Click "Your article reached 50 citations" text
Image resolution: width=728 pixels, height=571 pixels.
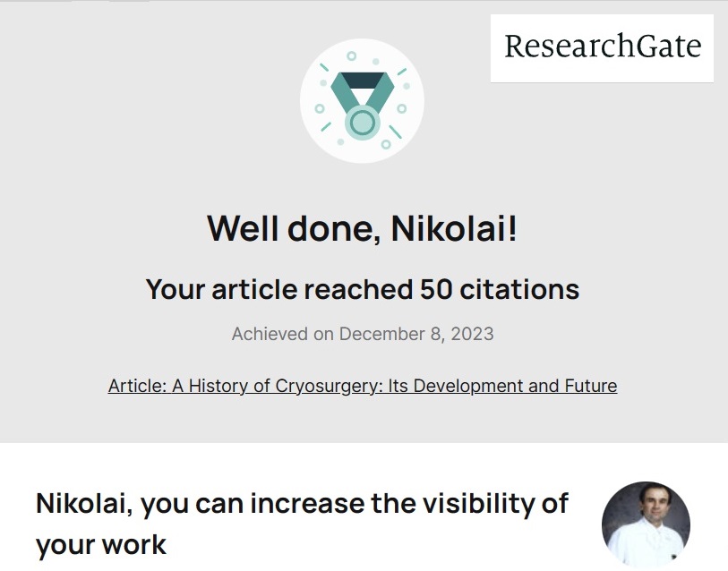coord(362,289)
